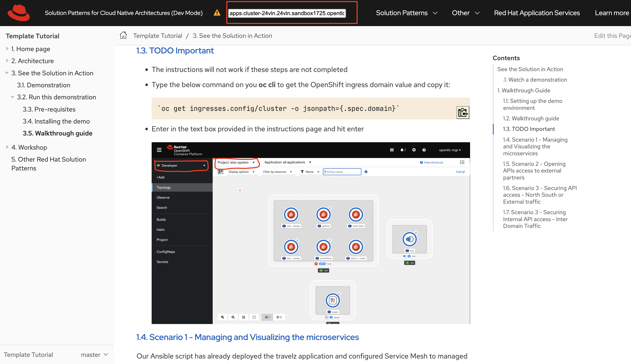
Task: Select 3.5. Walkthrough guide in sidebar
Action: tap(57, 133)
